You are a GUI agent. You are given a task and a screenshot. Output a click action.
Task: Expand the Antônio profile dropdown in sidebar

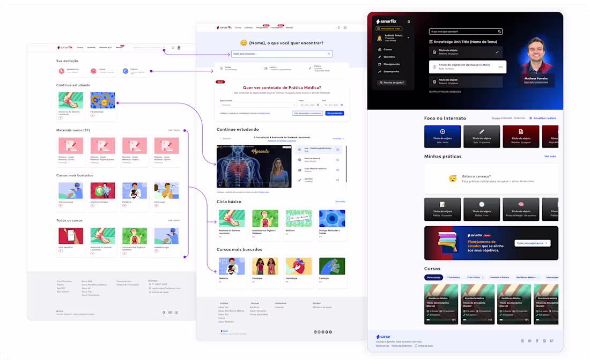pyautogui.click(x=409, y=38)
